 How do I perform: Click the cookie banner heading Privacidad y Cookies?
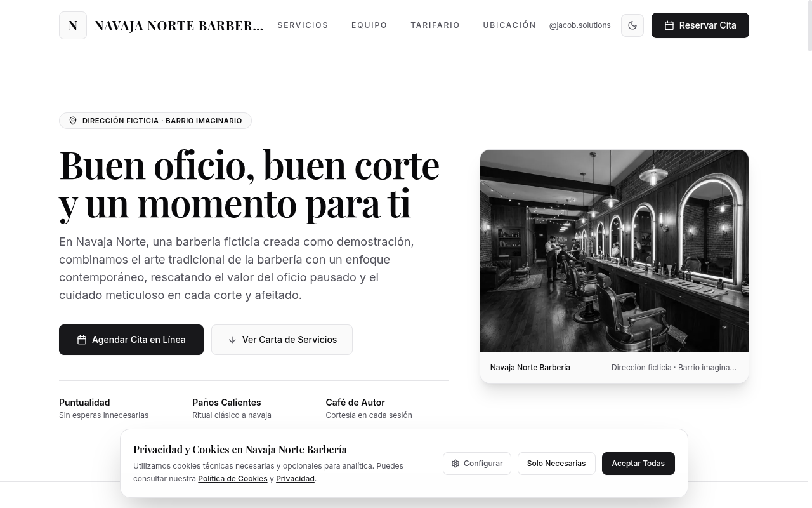pos(240,450)
